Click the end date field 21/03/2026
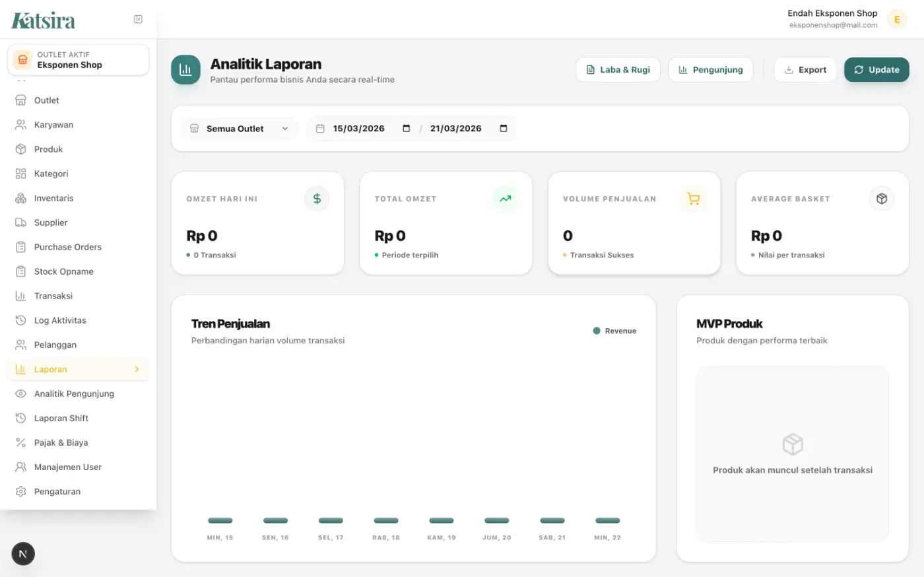 [x=455, y=129]
